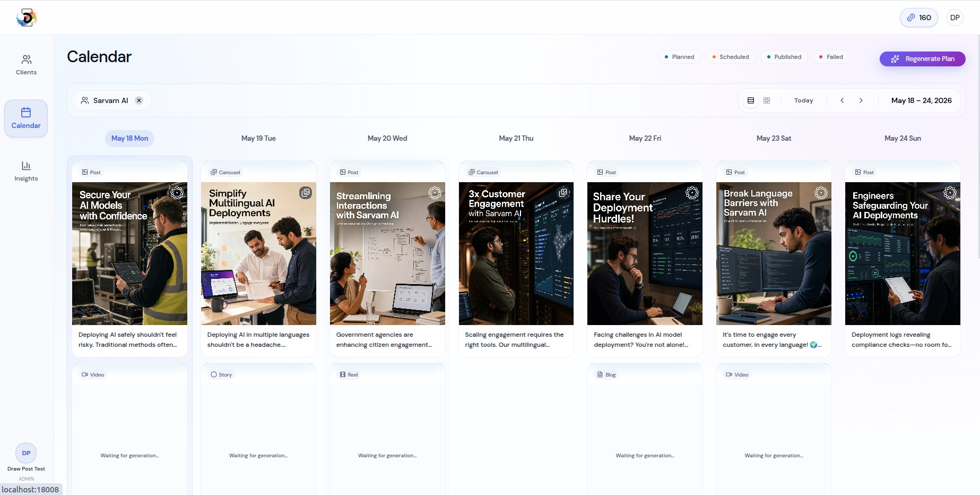The width and height of the screenshot is (980, 495).
Task: Open the 'Secure Your AI Models' post image
Action: click(x=129, y=254)
